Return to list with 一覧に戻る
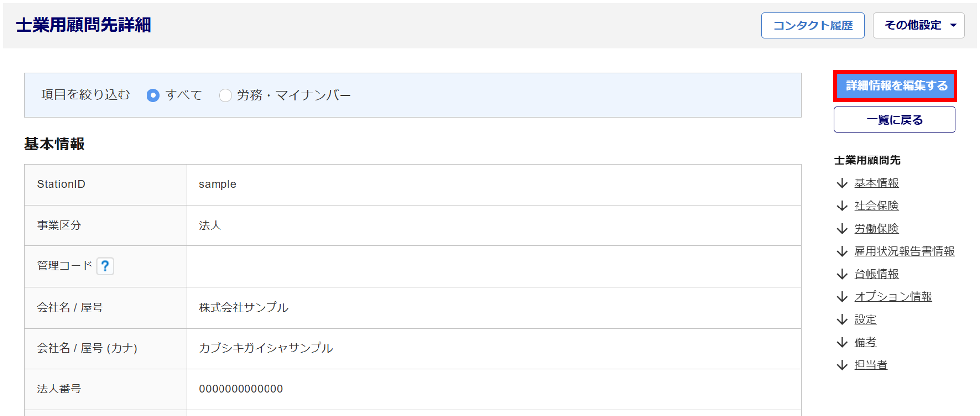Screen dimensions: 980x416 pyautogui.click(x=894, y=120)
